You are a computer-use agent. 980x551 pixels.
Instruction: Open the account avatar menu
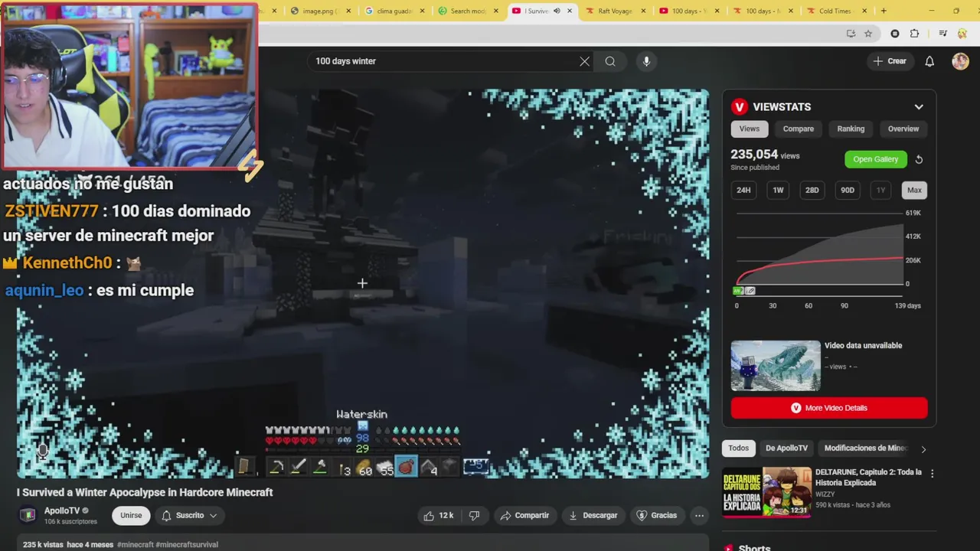pyautogui.click(x=960, y=61)
